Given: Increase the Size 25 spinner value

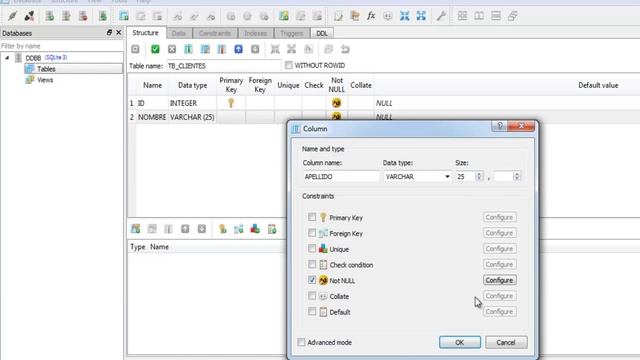Looking at the screenshot, I should pos(480,174).
